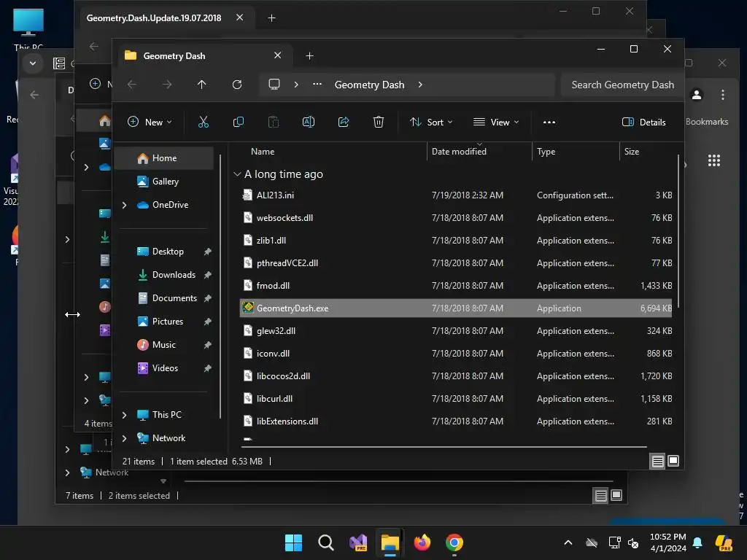
Task: Click chevron after Geometry Dash in address bar
Action: pos(420,85)
